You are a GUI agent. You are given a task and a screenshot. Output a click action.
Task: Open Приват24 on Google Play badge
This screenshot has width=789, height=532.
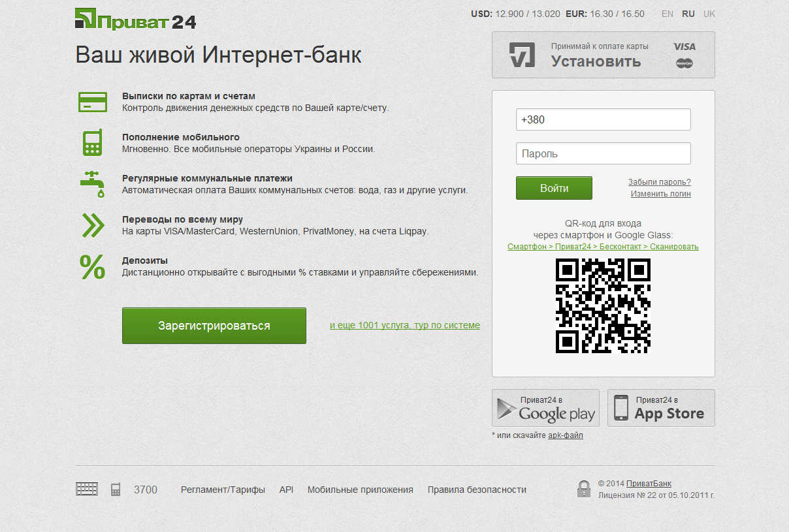[545, 408]
